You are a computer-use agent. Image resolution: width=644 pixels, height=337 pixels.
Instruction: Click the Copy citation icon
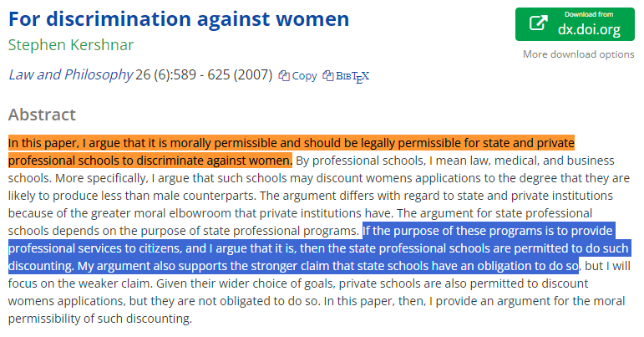(284, 75)
